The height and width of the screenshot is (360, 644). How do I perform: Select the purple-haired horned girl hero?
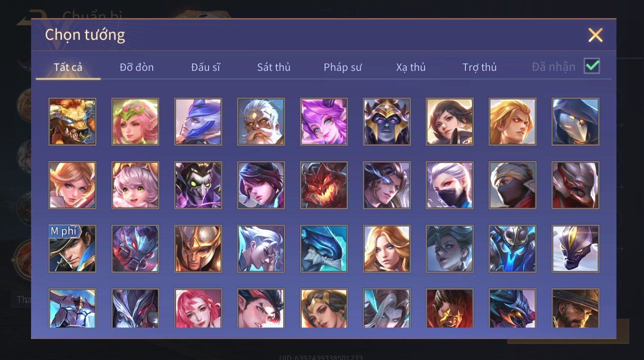[324, 122]
